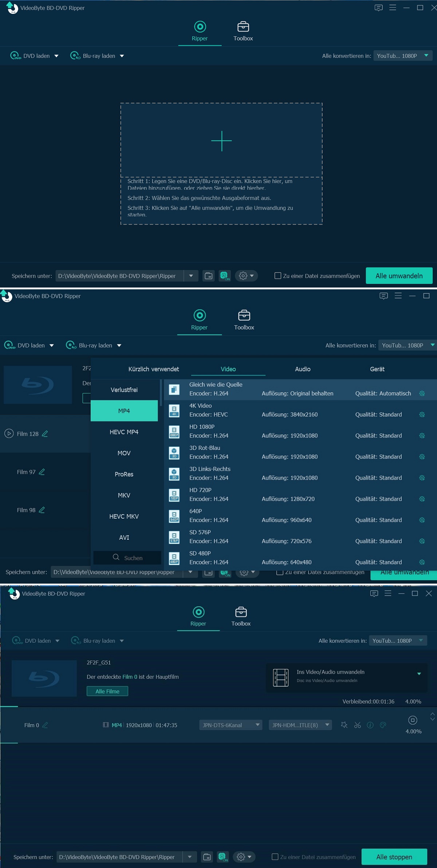The height and width of the screenshot is (868, 437).
Task: Open output folder icon in the empty start window
Action: [209, 276]
